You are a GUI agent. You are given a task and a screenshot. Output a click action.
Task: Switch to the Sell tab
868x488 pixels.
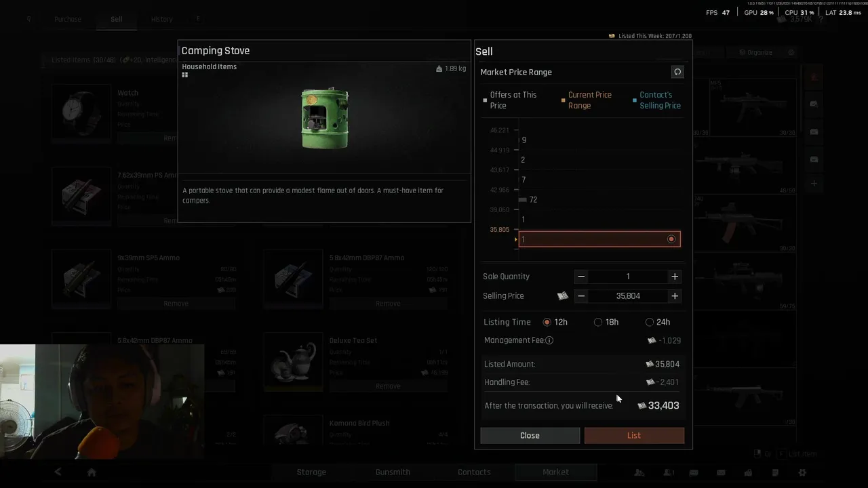(117, 19)
